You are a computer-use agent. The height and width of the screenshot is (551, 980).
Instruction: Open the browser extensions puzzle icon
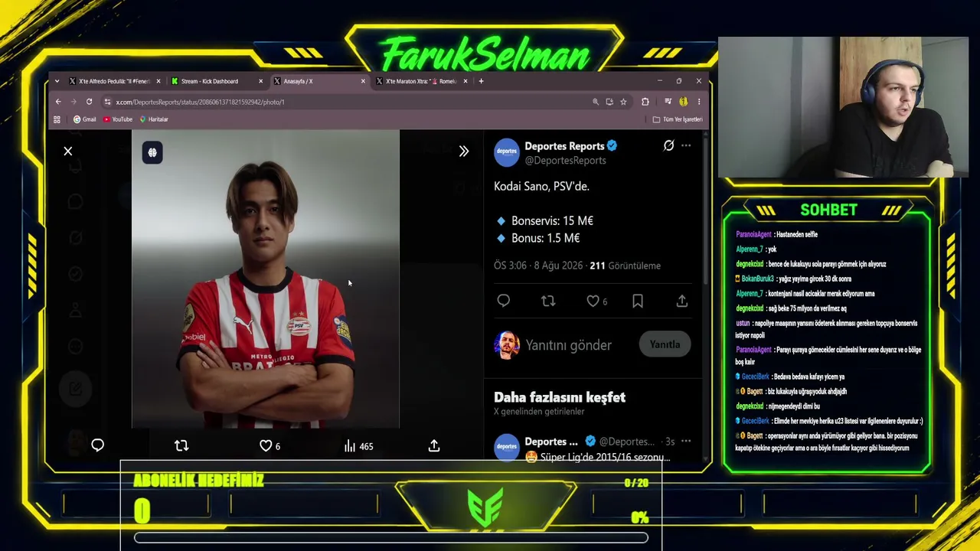point(645,102)
